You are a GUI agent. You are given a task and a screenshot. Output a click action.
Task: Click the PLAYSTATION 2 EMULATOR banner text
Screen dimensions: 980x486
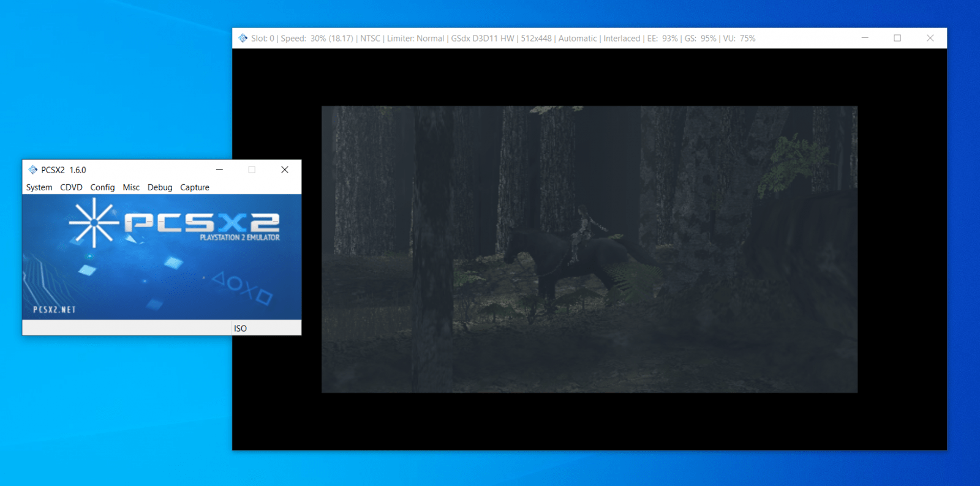coord(239,237)
